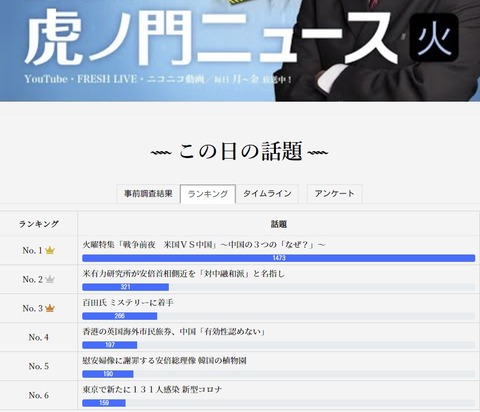
Task: Click the 321 vote bar
Action: tap(125, 287)
